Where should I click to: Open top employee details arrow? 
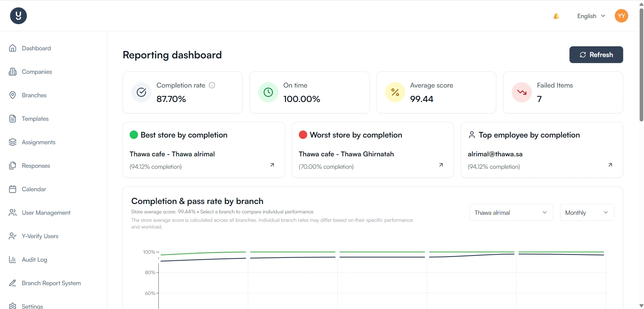[x=610, y=165]
